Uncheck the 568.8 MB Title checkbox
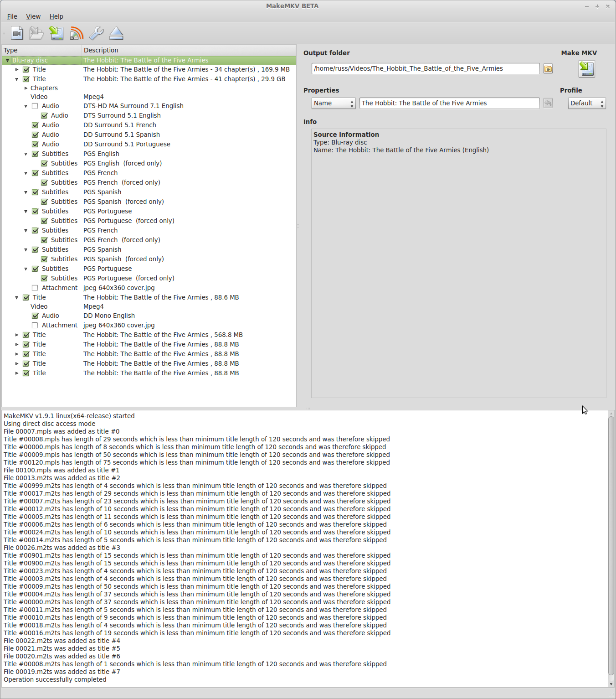This screenshot has height=699, width=616. [x=26, y=335]
